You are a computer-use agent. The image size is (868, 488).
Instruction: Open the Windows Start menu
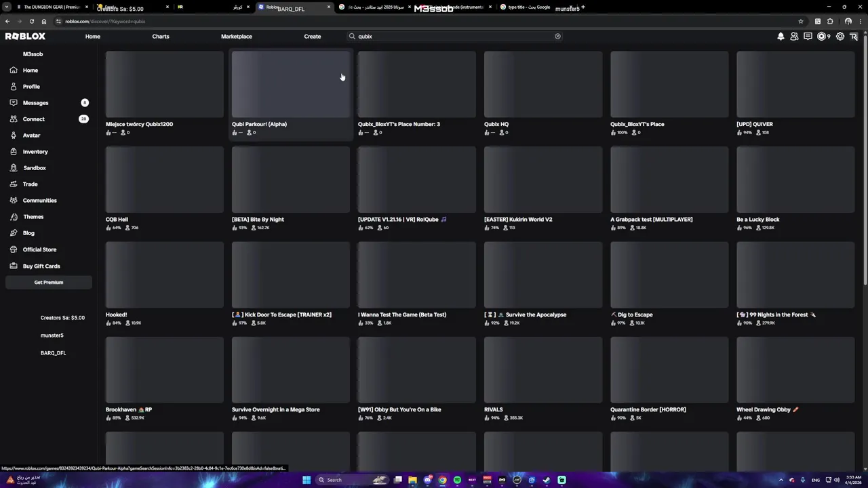pos(307,480)
